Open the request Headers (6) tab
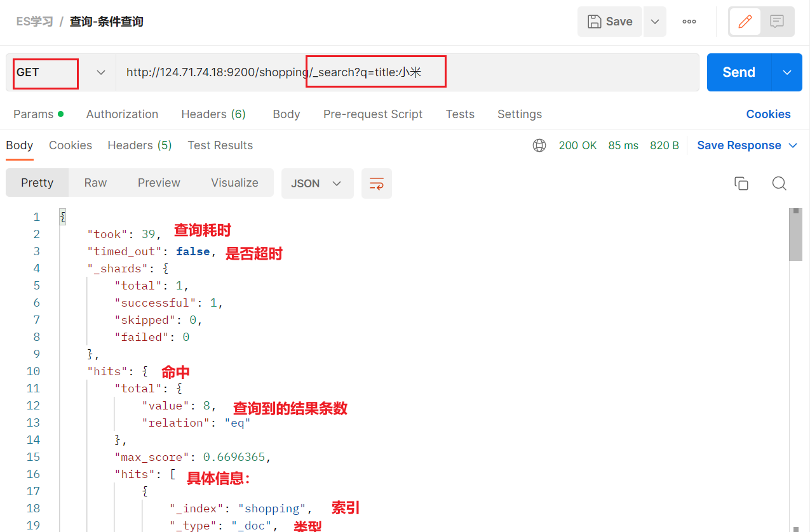The width and height of the screenshot is (810, 532). pyautogui.click(x=213, y=114)
